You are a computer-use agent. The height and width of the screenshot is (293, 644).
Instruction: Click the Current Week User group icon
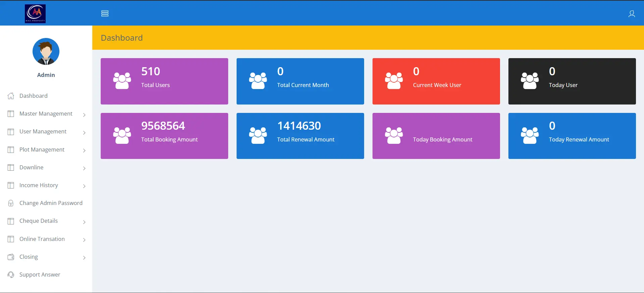coord(394,81)
